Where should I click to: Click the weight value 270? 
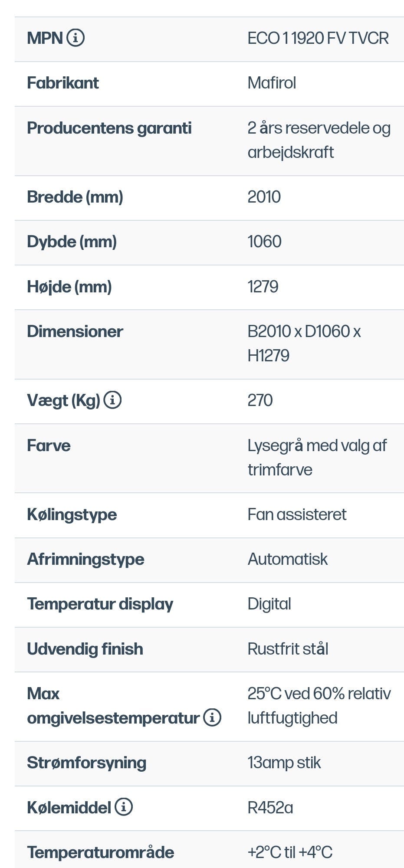coord(260,400)
